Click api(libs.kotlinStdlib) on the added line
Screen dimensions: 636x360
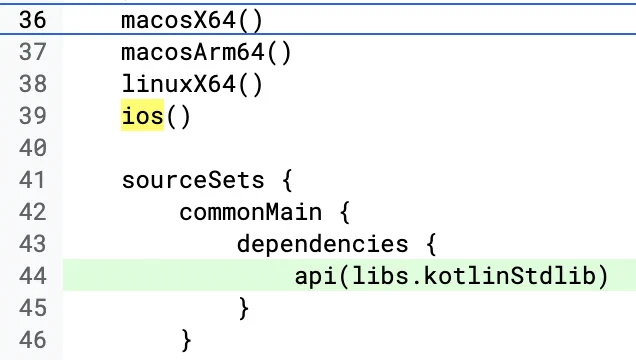451,276
